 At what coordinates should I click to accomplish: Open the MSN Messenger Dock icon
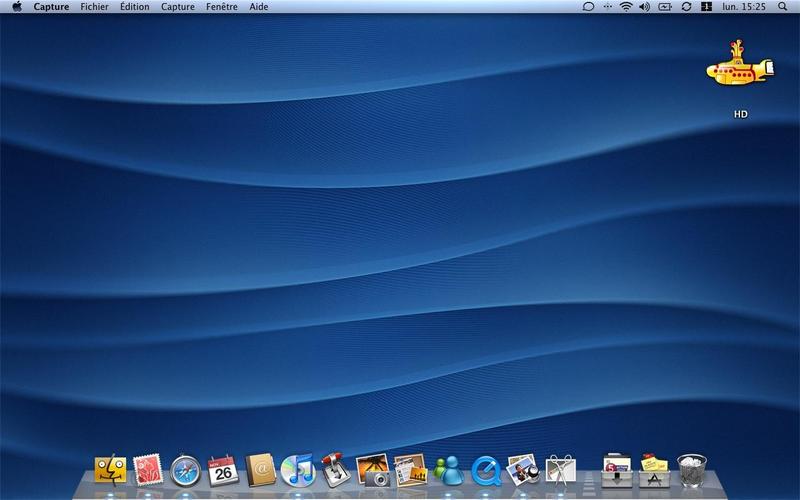448,470
